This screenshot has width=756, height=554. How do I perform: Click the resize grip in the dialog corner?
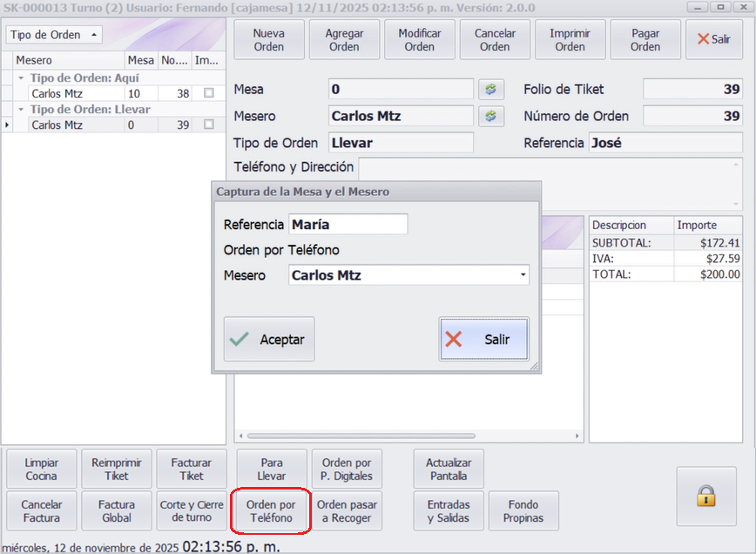point(536,368)
